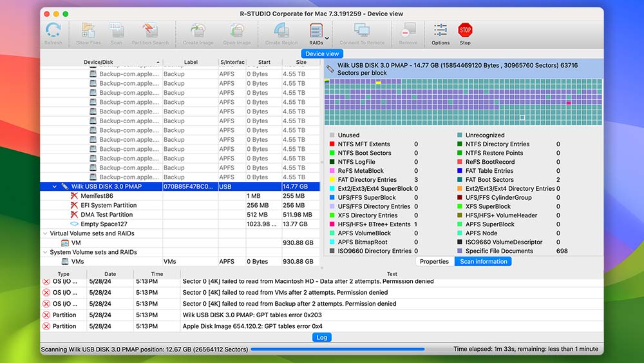Image resolution: width=644 pixels, height=363 pixels.
Task: Click the Show Files toolbar icon
Action: [88, 30]
